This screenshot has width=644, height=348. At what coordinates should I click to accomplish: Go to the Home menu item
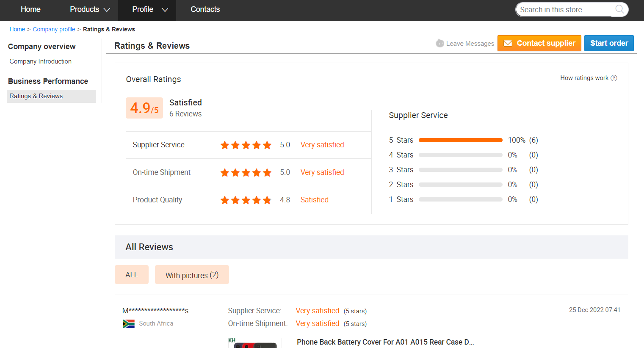pyautogui.click(x=30, y=9)
